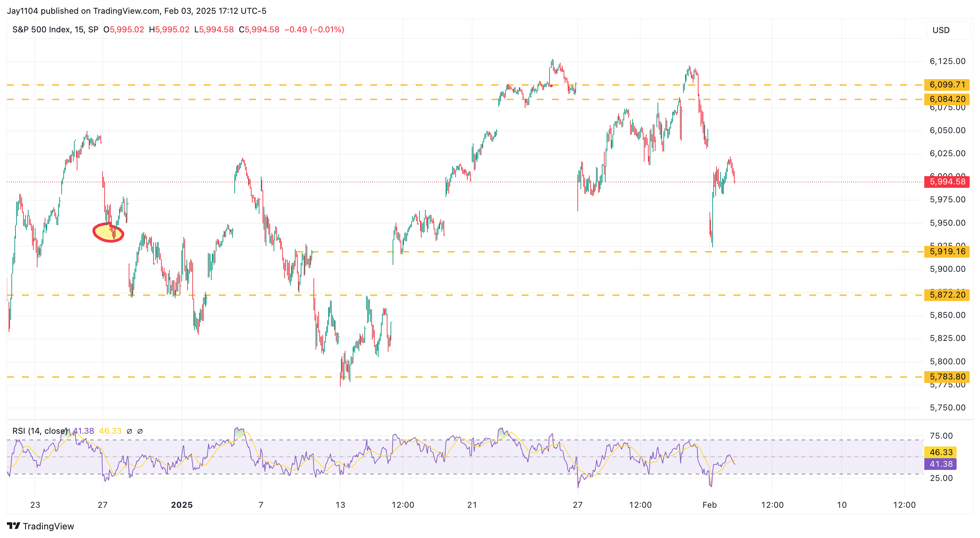Click the USD currency box

point(948,30)
